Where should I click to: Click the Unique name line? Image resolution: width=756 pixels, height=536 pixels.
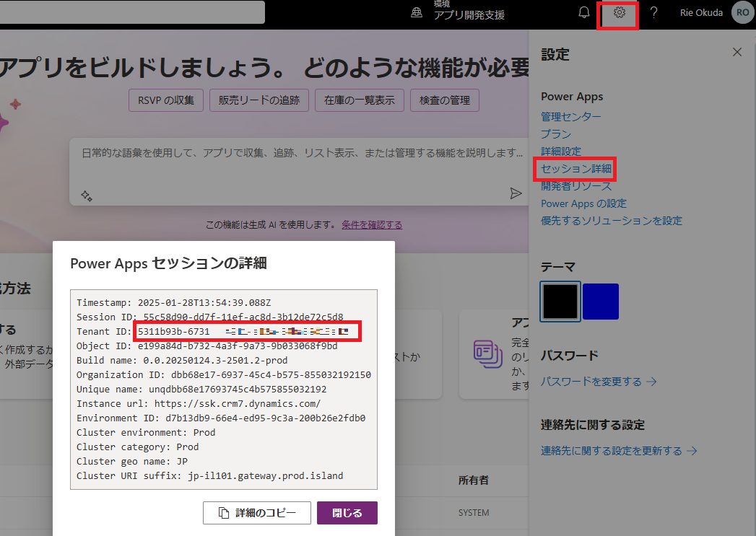(201, 390)
